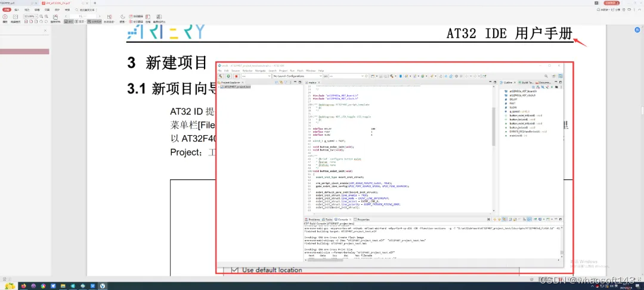Open the launch mode dropdown left of No Launch Configurations
The width and height of the screenshot is (644, 290).
(x=256, y=76)
